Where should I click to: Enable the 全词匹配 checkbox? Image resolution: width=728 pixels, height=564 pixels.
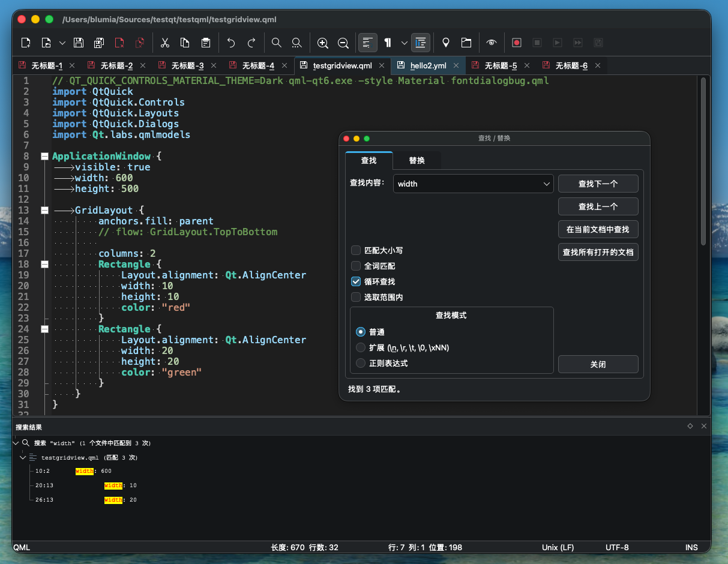(356, 266)
